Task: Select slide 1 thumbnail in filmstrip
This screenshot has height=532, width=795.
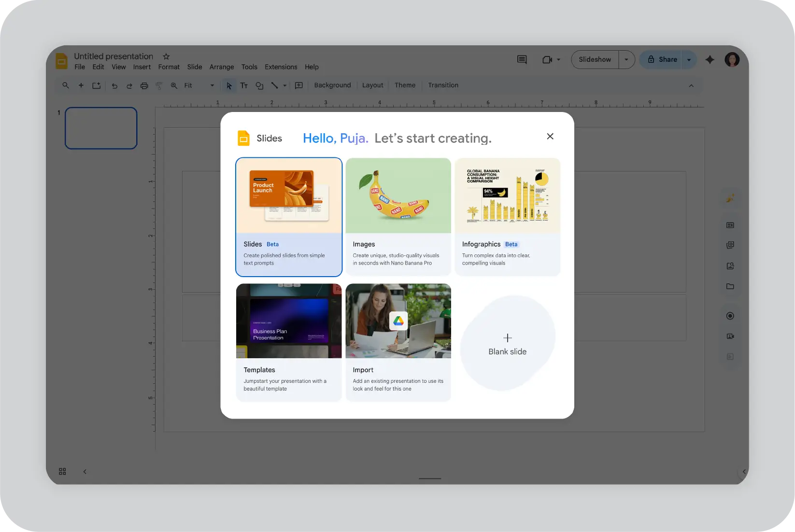Action: [x=101, y=128]
